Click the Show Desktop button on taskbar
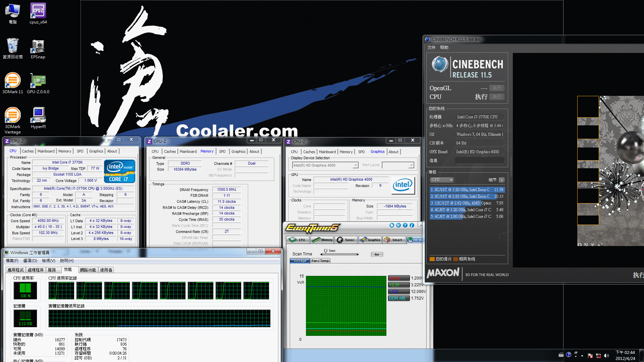 pos(641,355)
